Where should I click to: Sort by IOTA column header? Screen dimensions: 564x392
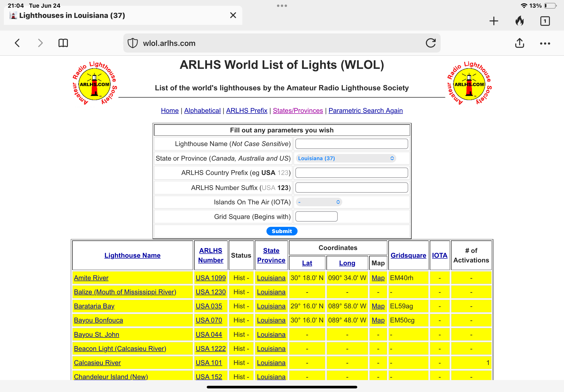point(439,256)
